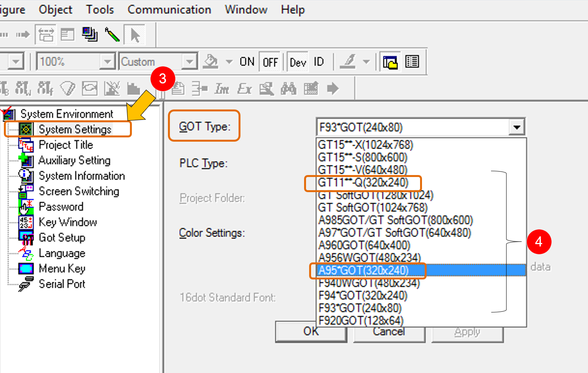The image size is (588, 373).
Task: Open Serial Port tree item
Action: (x=62, y=284)
